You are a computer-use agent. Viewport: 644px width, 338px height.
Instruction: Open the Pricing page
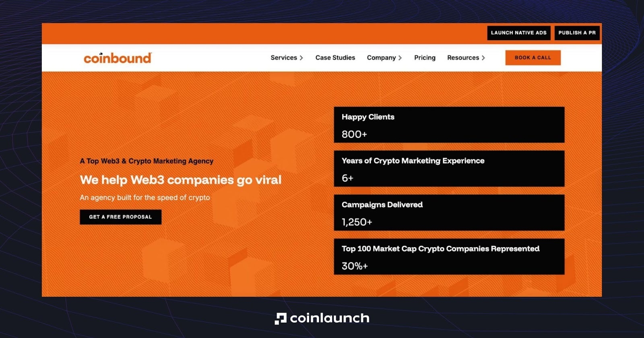point(425,58)
